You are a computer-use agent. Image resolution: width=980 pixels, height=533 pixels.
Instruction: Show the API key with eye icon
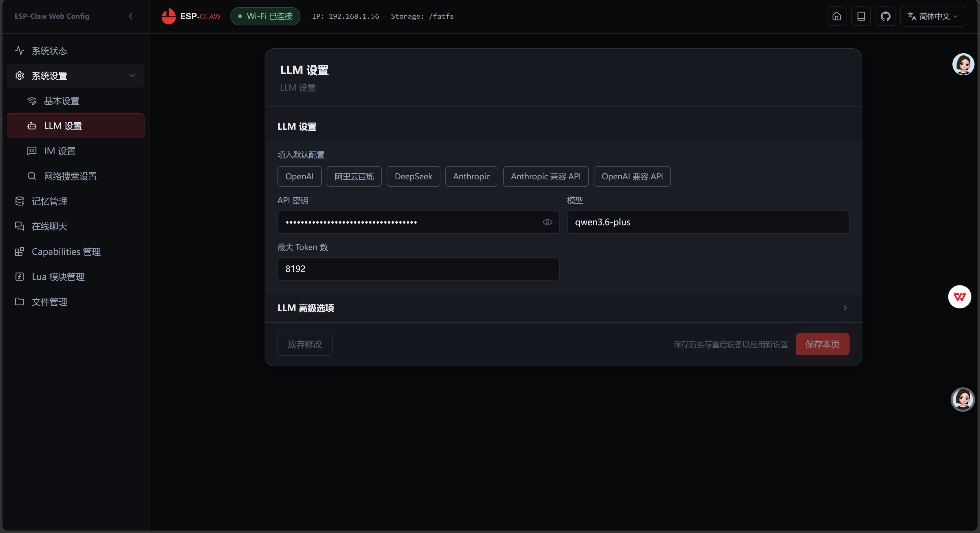(x=547, y=222)
